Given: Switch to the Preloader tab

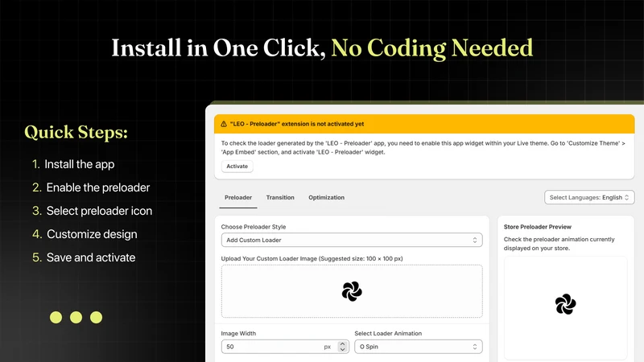Looking at the screenshot, I should coord(238,197).
